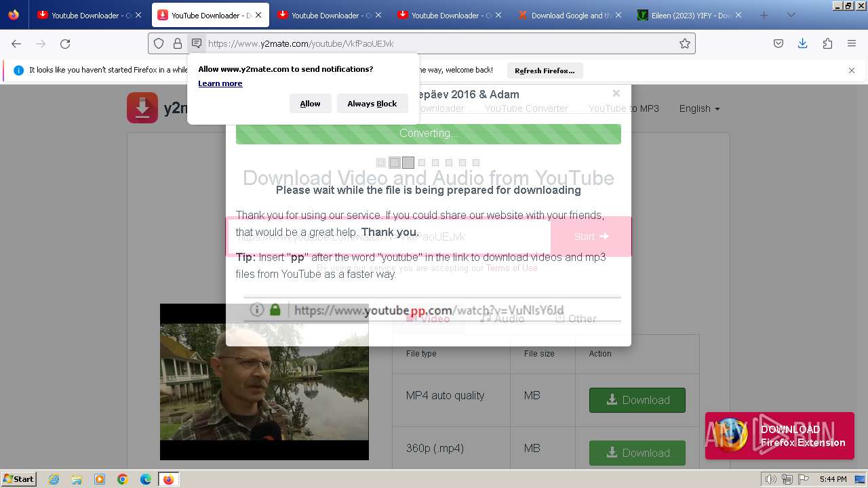Open the Firefox Downloads arrow icon
Image resolution: width=868 pixels, height=488 pixels.
click(x=803, y=43)
